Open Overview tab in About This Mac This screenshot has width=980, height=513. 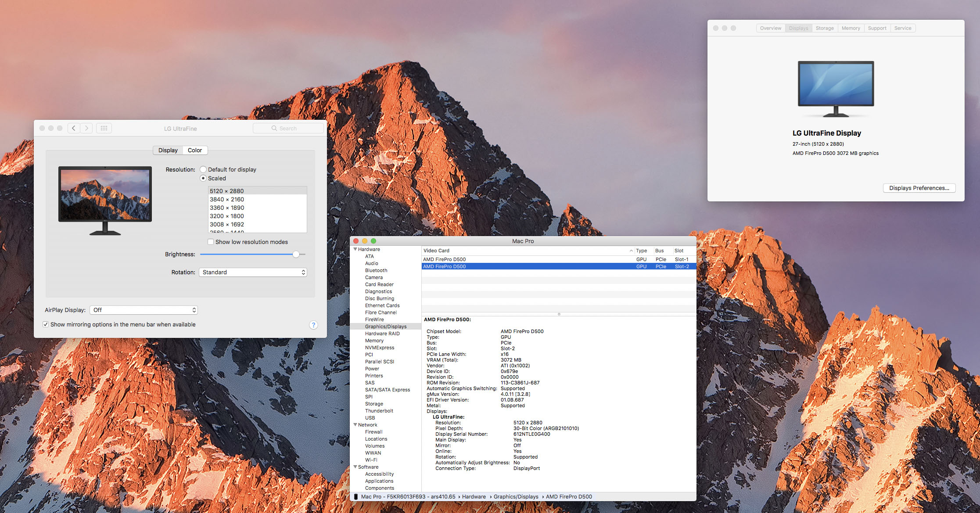771,28
